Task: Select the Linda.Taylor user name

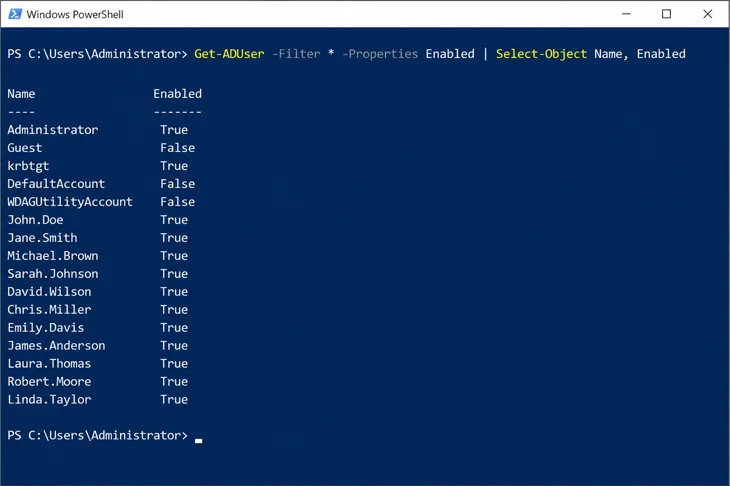Action: click(49, 400)
